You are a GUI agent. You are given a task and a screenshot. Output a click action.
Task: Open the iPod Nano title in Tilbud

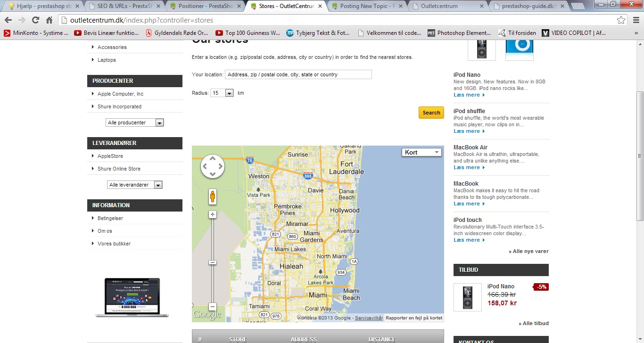pos(501,286)
